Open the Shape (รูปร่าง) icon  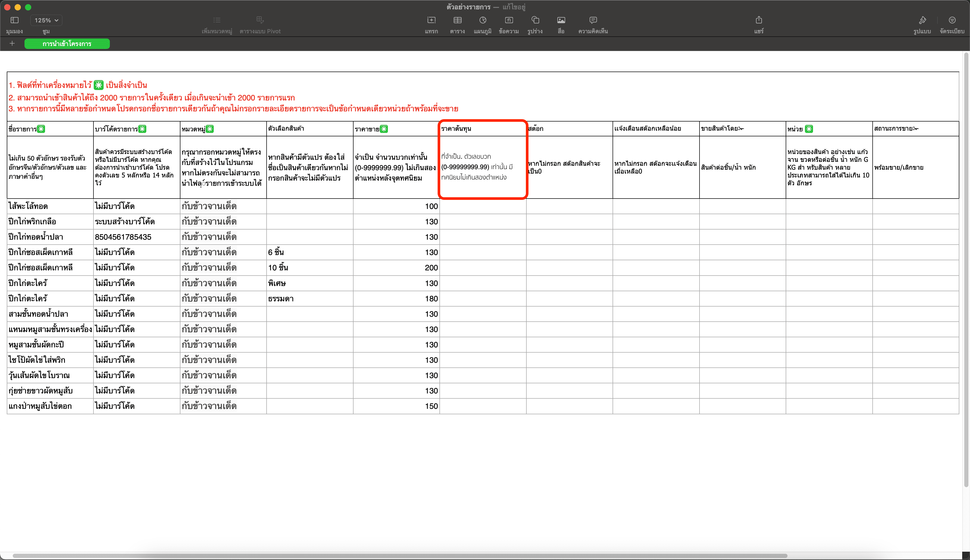coord(535,20)
